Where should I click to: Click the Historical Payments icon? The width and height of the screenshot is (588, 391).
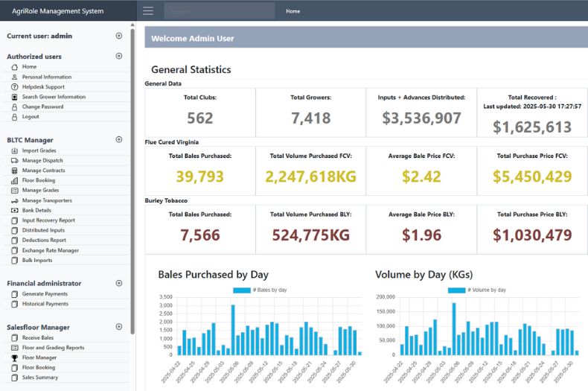(x=15, y=304)
